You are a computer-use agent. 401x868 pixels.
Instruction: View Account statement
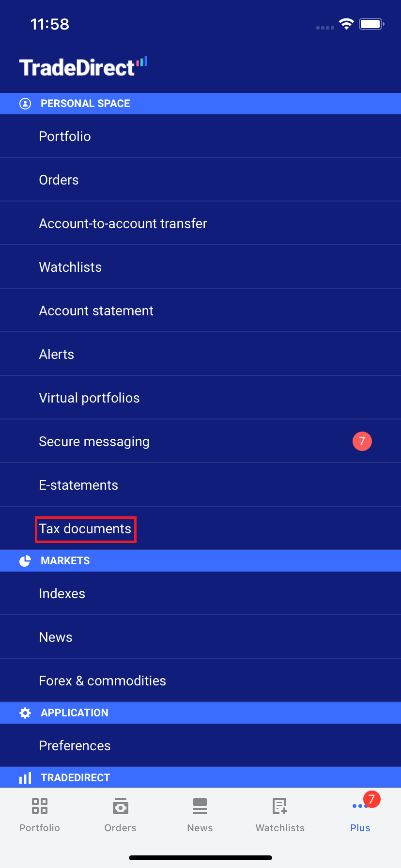96,311
